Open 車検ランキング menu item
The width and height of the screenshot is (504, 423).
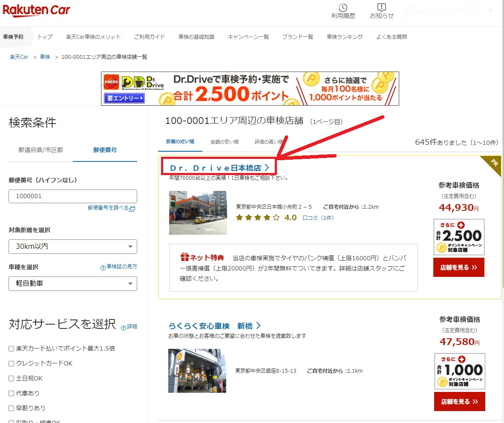pos(345,37)
